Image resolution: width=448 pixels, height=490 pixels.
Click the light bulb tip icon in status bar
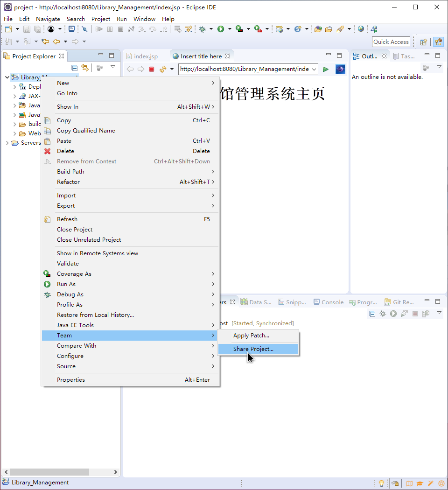[x=381, y=483]
